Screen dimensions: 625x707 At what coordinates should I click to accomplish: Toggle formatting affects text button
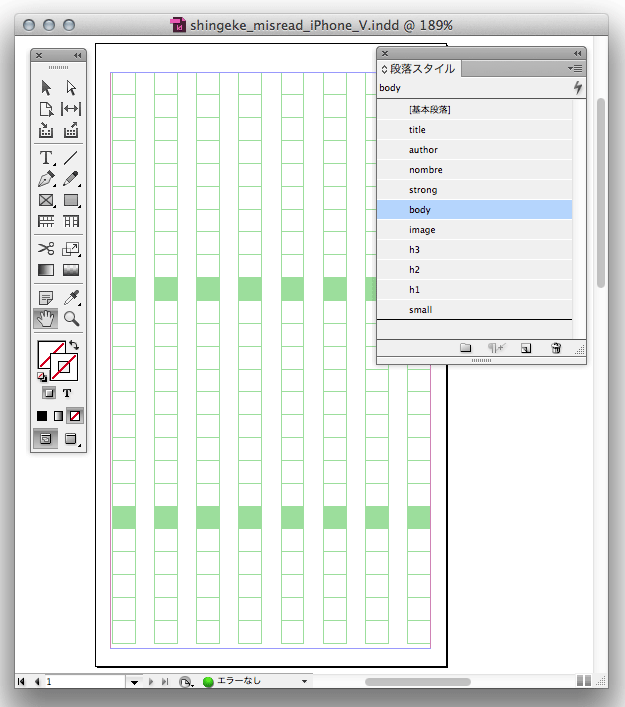67,393
